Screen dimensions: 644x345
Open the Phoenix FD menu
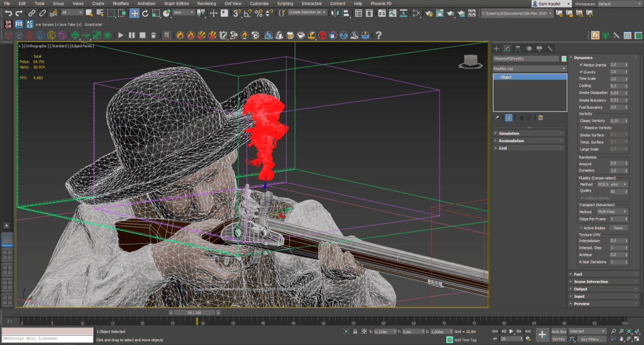[380, 3]
